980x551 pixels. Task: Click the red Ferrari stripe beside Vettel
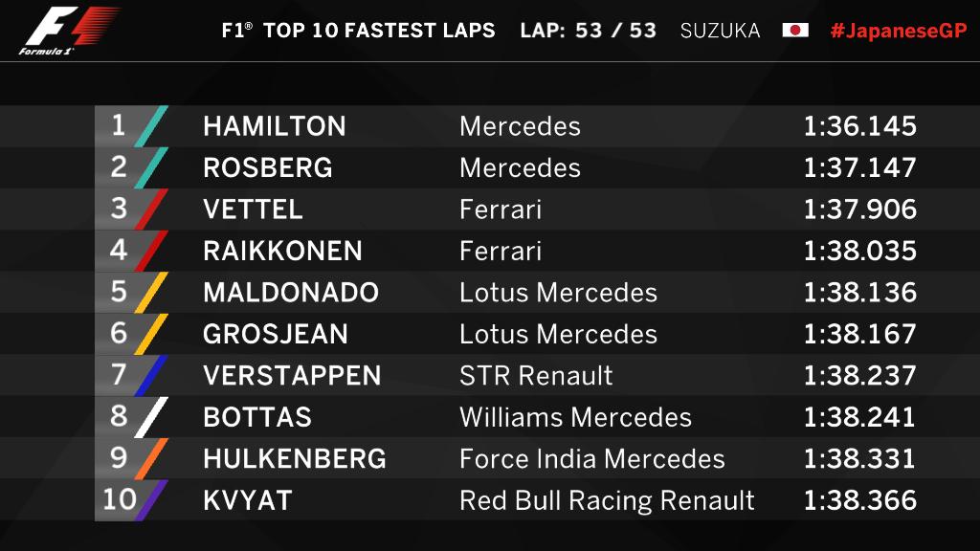[x=152, y=209]
